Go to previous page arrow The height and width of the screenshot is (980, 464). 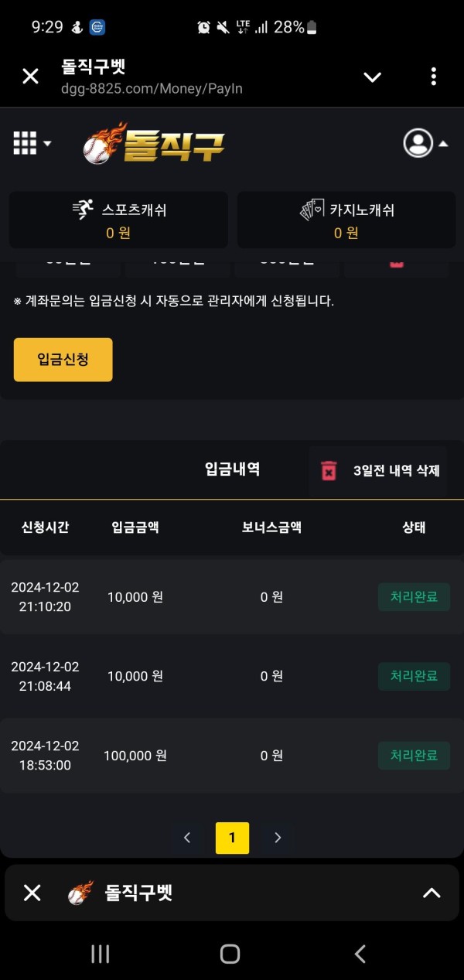(x=187, y=838)
